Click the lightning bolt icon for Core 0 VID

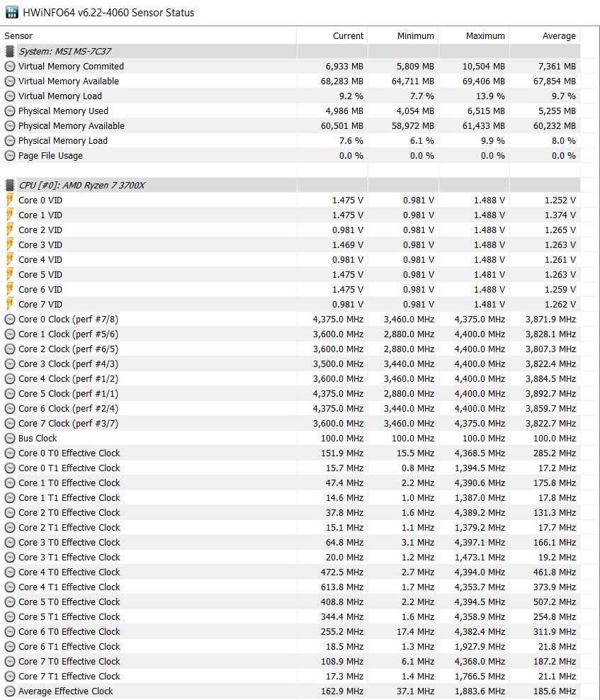(x=10, y=200)
